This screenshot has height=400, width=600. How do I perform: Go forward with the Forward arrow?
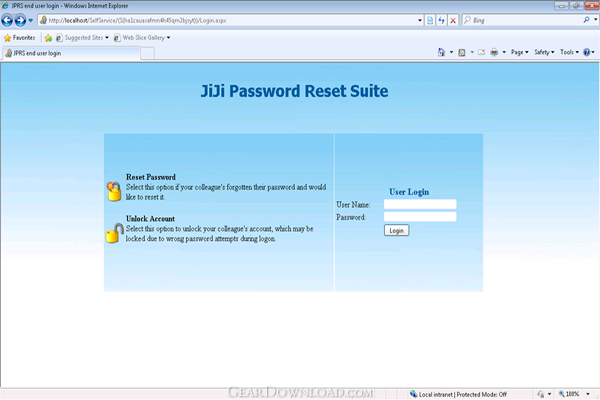pos(20,20)
